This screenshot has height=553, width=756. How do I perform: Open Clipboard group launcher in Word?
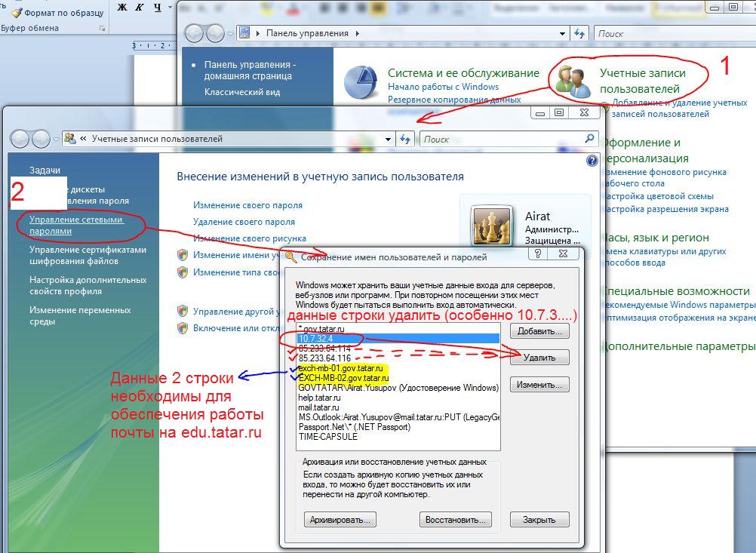102,29
